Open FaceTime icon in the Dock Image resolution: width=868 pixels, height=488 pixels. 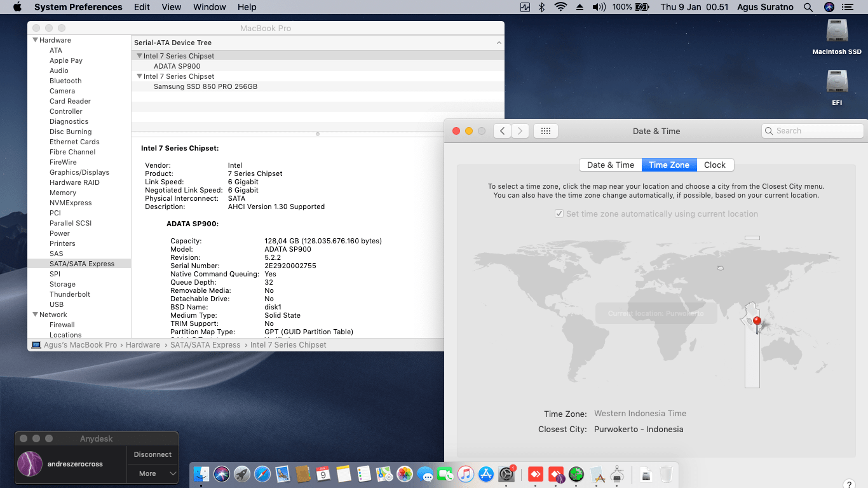pyautogui.click(x=445, y=474)
